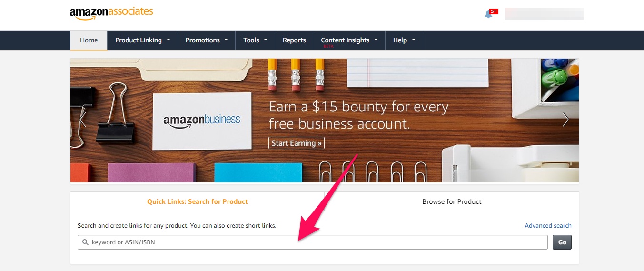The width and height of the screenshot is (644, 271).
Task: Click the search magnifier icon in field
Action: point(86,242)
